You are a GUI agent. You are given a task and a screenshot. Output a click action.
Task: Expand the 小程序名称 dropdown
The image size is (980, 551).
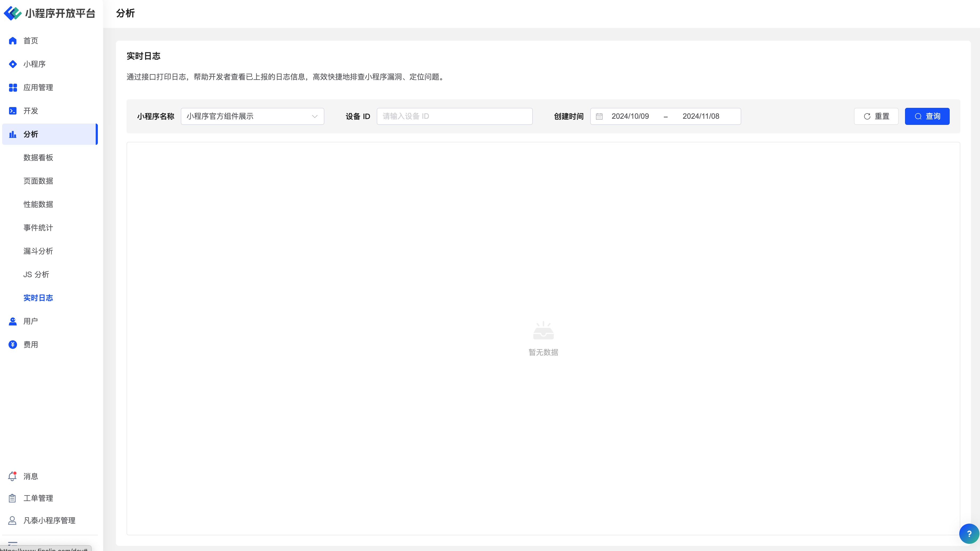(x=252, y=116)
